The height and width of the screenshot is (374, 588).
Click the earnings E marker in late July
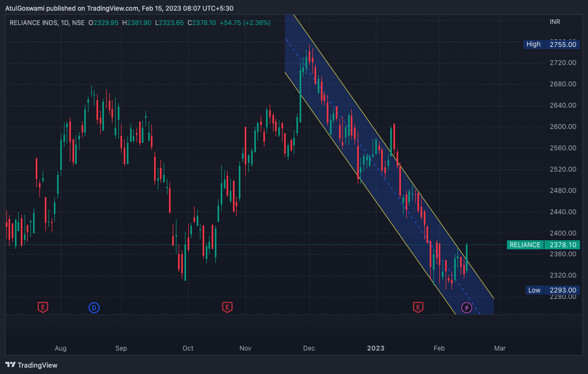tap(43, 307)
